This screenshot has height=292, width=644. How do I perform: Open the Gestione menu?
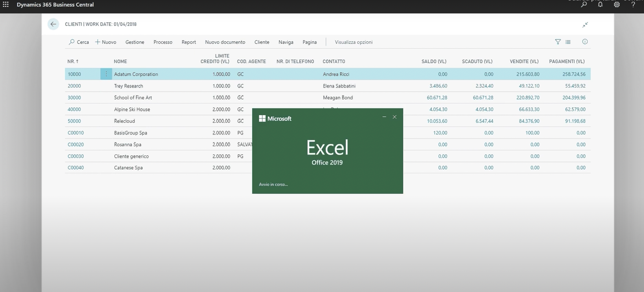(x=135, y=42)
